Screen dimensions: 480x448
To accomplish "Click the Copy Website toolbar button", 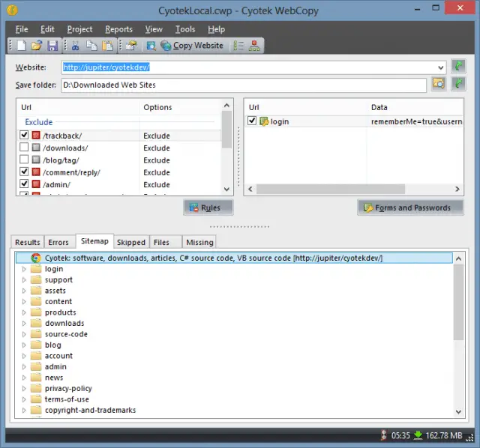I will pos(192,46).
